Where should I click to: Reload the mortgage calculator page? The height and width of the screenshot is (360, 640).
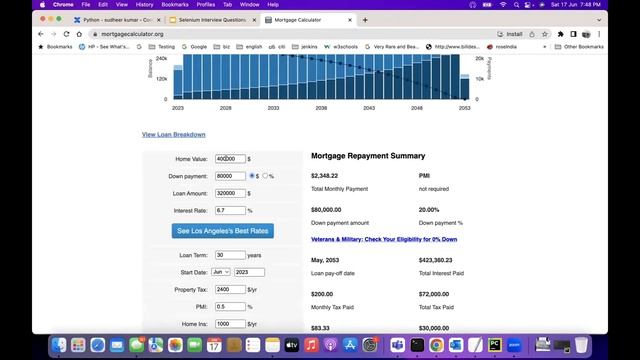(66, 34)
